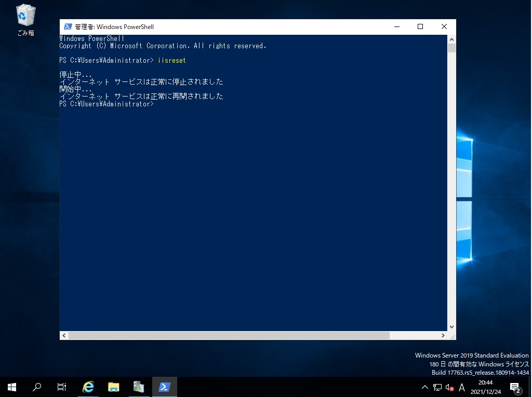Click the 'iisreset' command text
Screen dimensions: 532x397
pyautogui.click(x=172, y=60)
